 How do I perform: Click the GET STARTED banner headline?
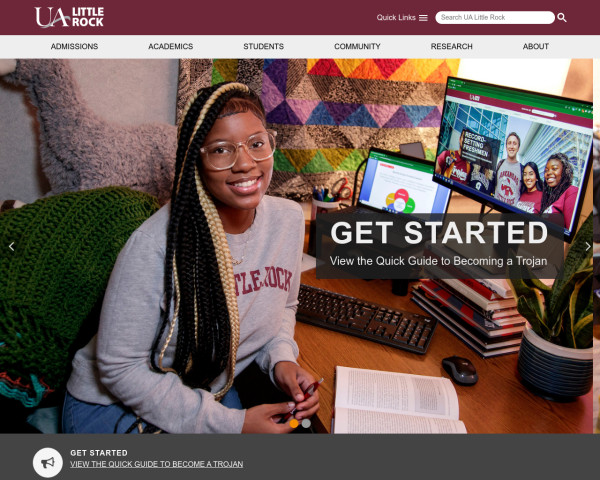(x=439, y=233)
